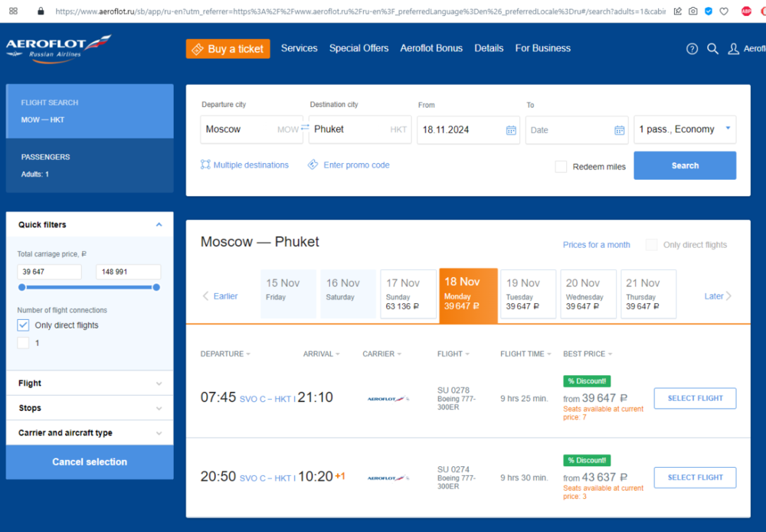Viewport: 766px width, 532px height.
Task: Open the For Business menu
Action: click(x=543, y=48)
